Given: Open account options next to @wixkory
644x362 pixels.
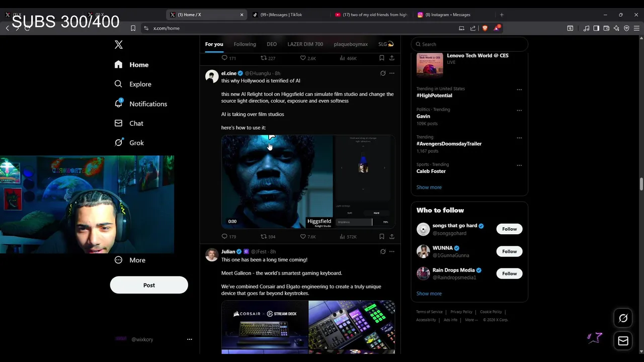Looking at the screenshot, I should pyautogui.click(x=190, y=339).
